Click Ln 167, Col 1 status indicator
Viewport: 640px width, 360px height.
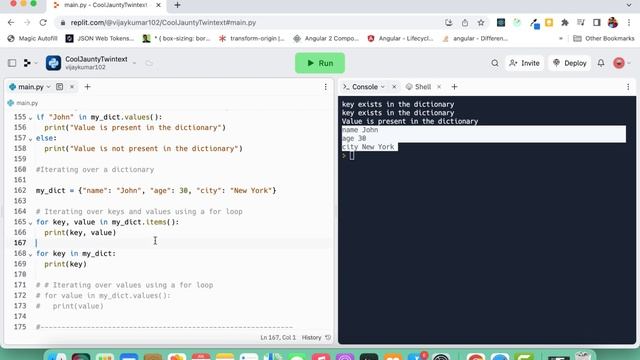pos(278,338)
